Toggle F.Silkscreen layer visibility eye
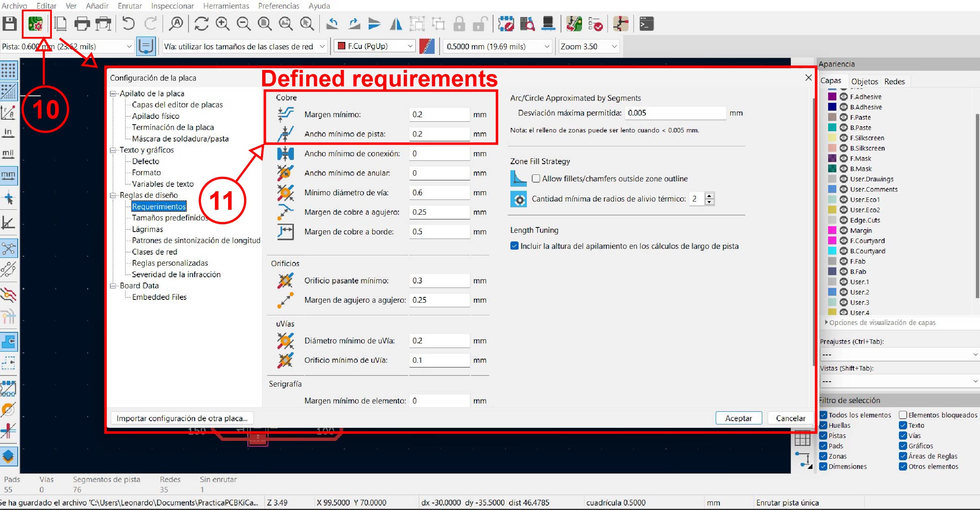The image size is (980, 510). tap(843, 138)
